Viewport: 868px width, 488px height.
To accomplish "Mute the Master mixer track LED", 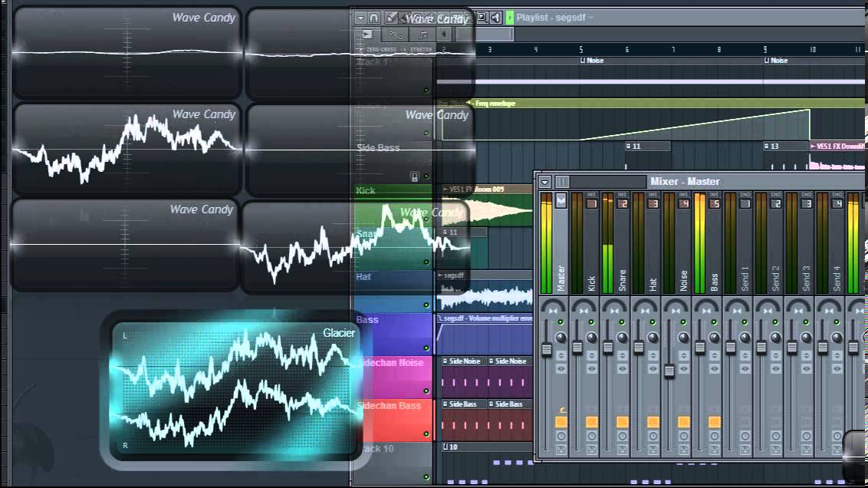I will click(561, 321).
